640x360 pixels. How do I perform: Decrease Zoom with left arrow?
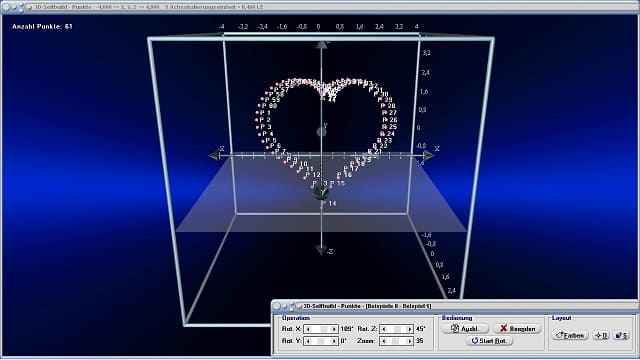[384, 341]
